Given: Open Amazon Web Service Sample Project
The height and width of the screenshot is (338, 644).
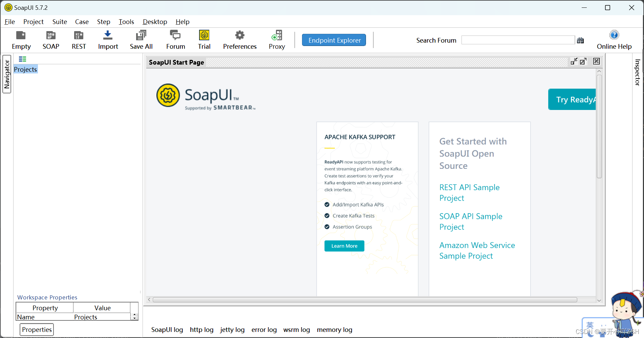Looking at the screenshot, I should click(477, 251).
